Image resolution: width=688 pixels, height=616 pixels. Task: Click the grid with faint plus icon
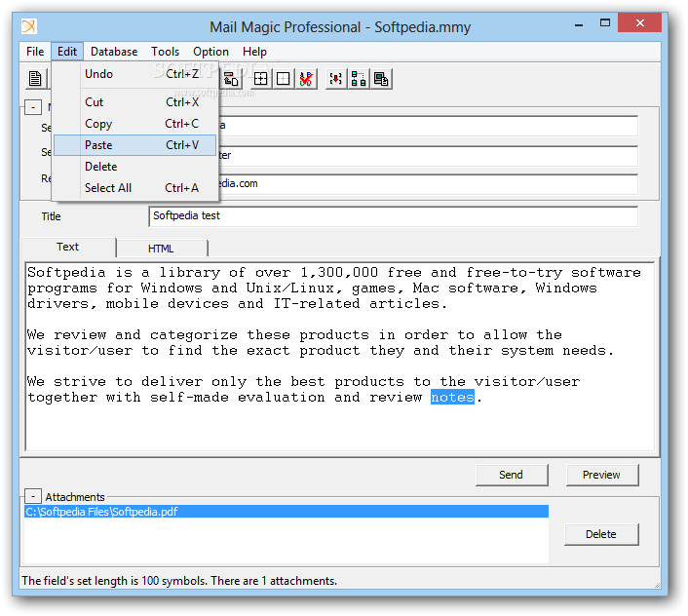(284, 79)
